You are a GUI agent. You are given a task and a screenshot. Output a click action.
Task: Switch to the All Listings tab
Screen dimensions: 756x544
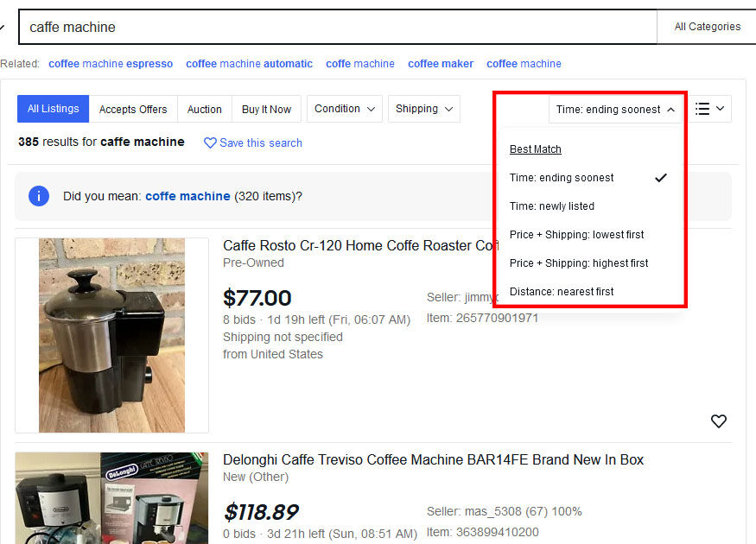[53, 109]
